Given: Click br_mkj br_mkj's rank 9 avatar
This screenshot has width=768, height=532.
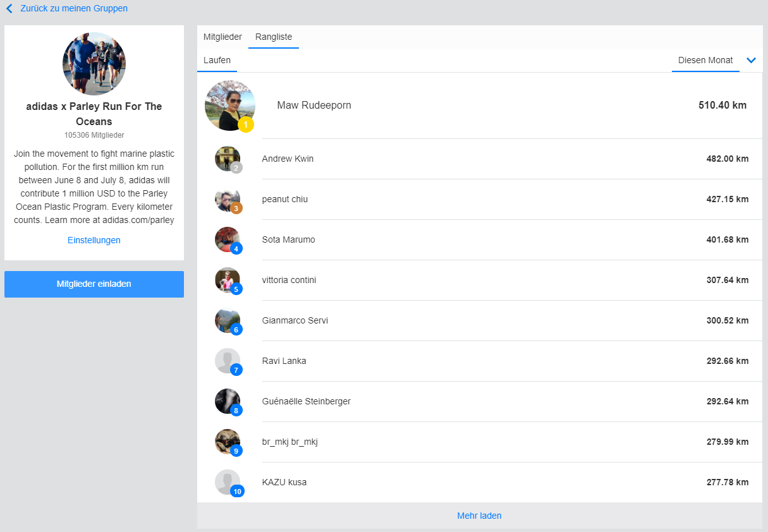Looking at the screenshot, I should pos(227,442).
